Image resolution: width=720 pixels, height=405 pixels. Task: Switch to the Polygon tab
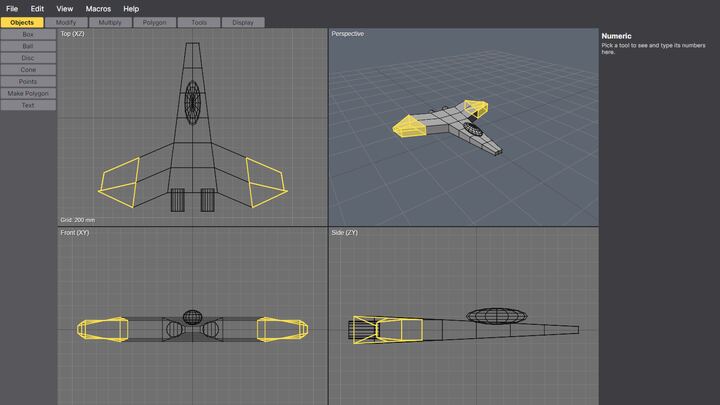154,22
